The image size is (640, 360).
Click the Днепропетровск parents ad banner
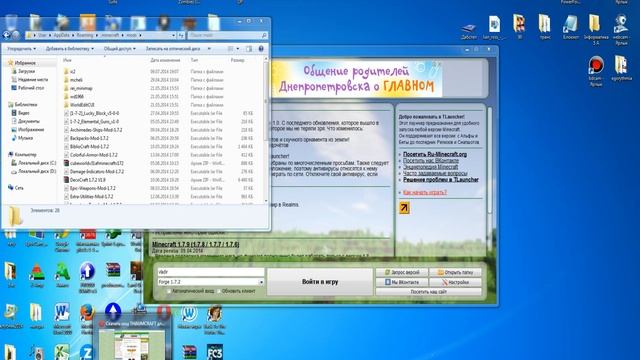pyautogui.click(x=357, y=79)
